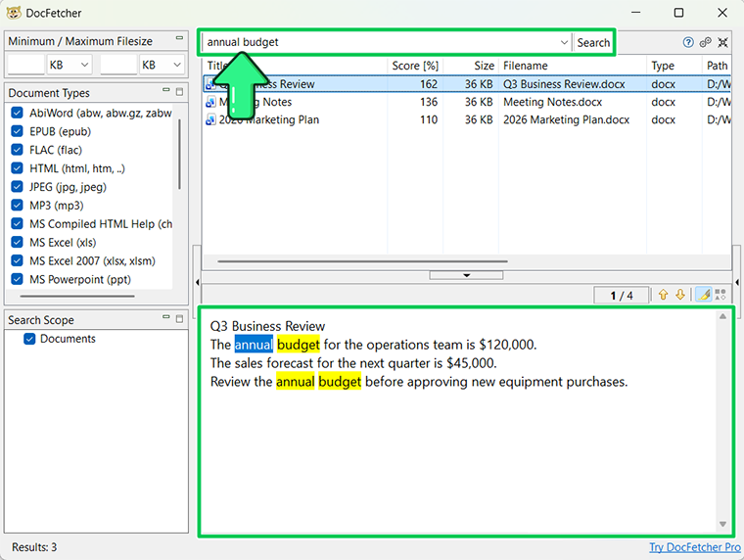Click the Results: 3 status text

point(34,547)
